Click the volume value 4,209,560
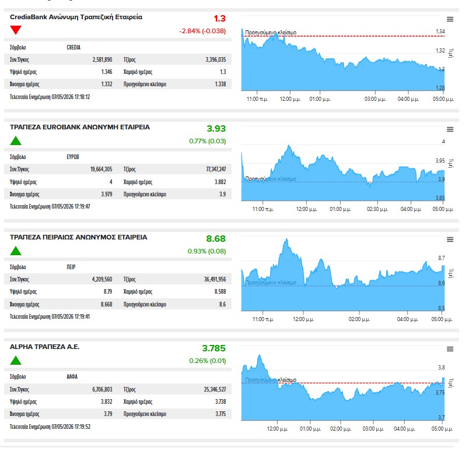 pos(102,279)
